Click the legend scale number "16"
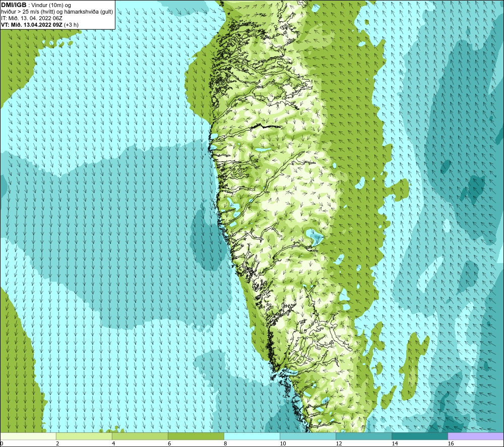This screenshot has width=504, height=447. [x=451, y=443]
